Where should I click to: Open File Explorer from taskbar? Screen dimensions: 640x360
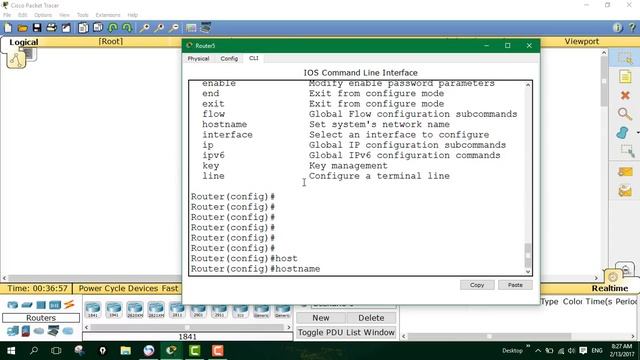[x=126, y=351]
